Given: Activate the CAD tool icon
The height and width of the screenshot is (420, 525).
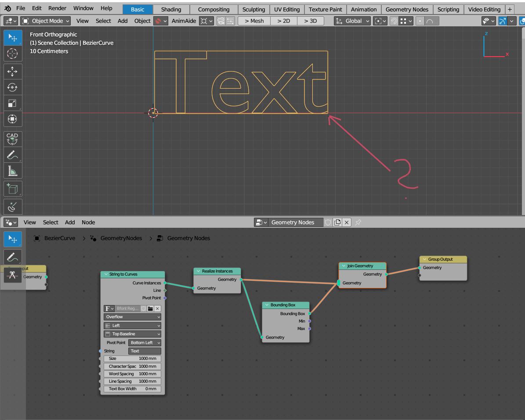Looking at the screenshot, I should point(13,139).
